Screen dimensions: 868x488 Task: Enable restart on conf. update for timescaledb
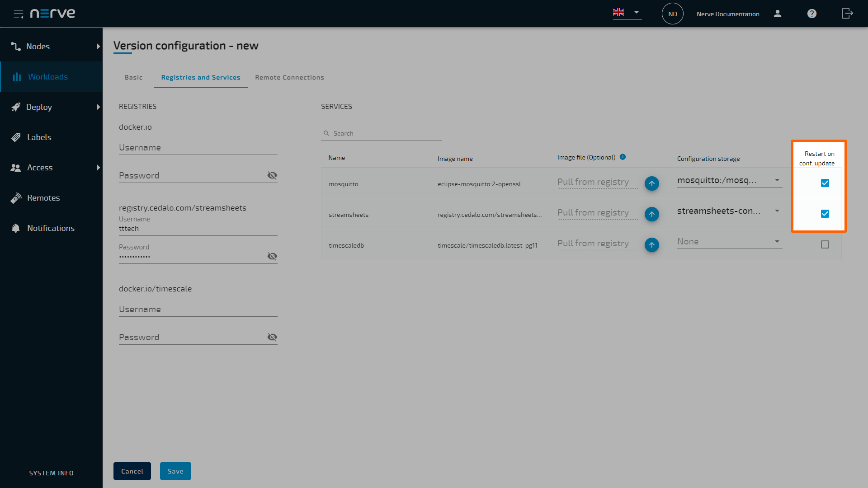[825, 244]
